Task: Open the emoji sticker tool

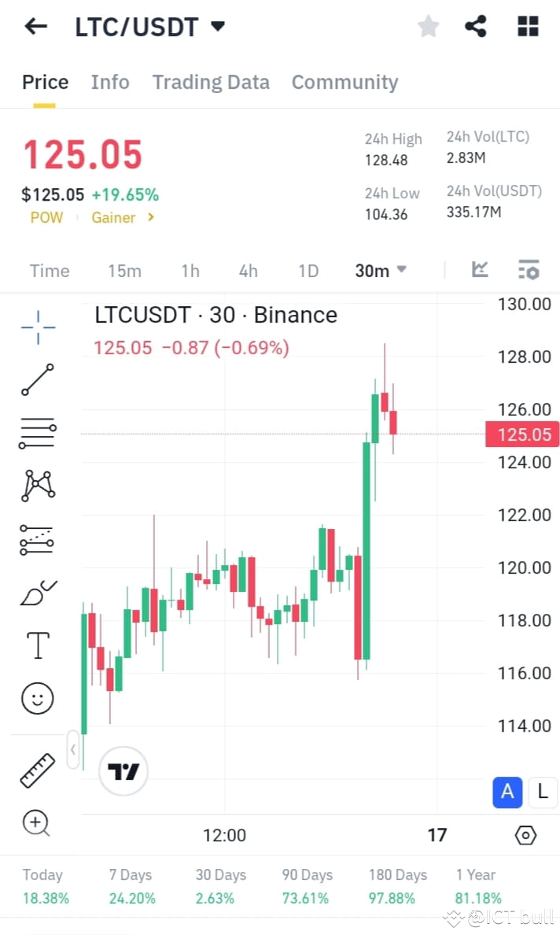Action: pos(37,698)
